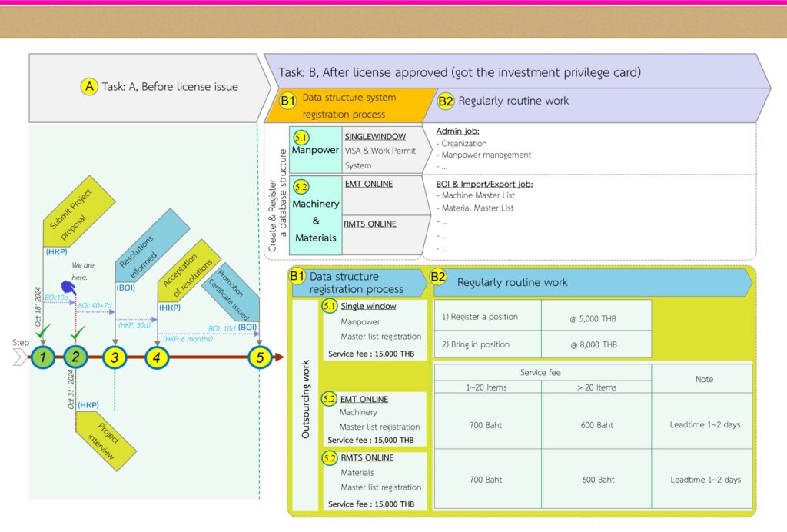Click the 'Resolutions informed' blue label
787x532 pixels.
(x=152, y=245)
